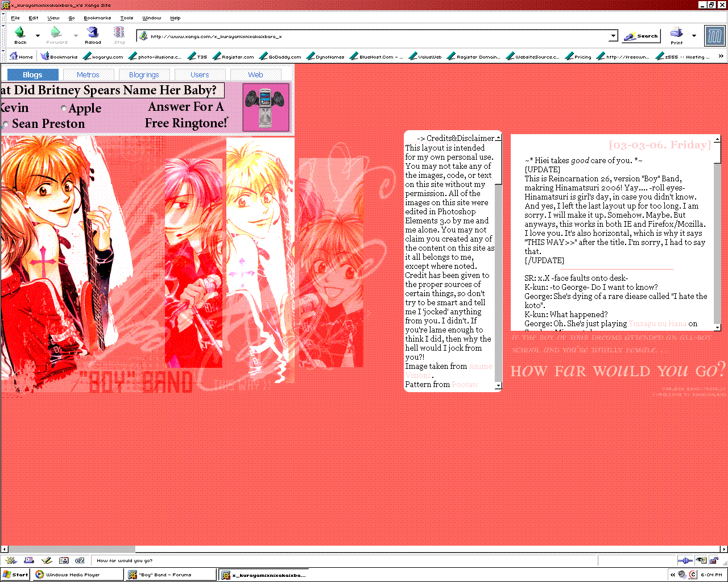Viewport: 728px width, 582px height.
Task: Open the Tools menu
Action: [127, 18]
